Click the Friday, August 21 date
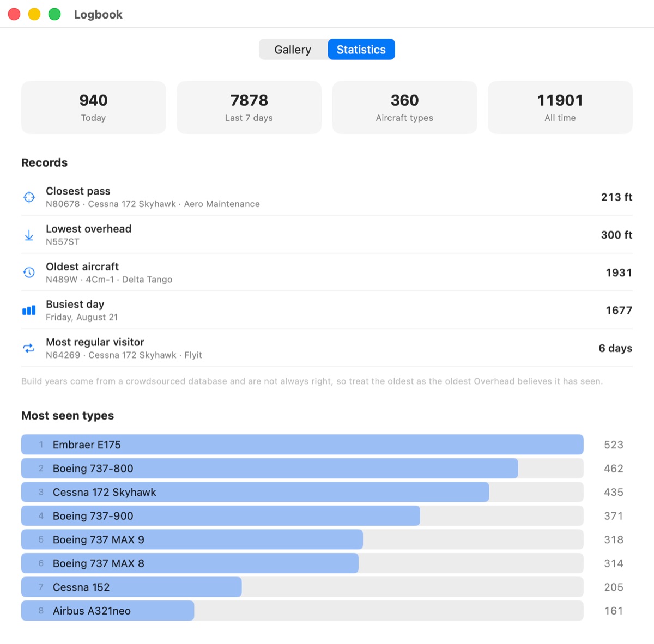 (x=82, y=317)
